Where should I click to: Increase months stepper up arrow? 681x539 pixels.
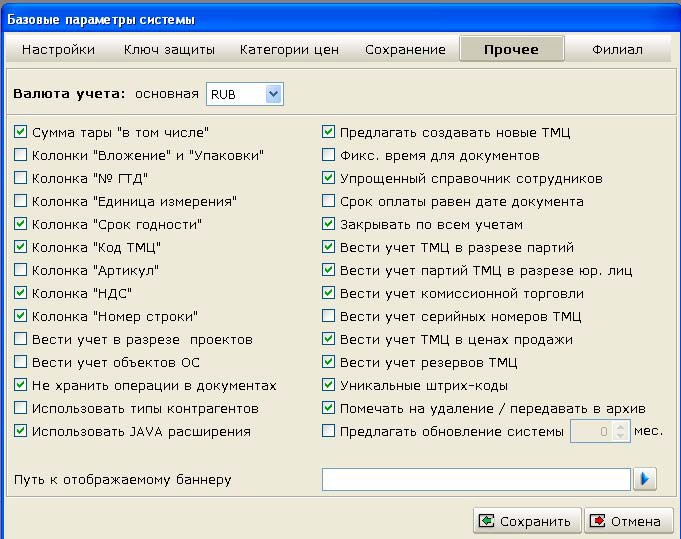click(x=621, y=426)
